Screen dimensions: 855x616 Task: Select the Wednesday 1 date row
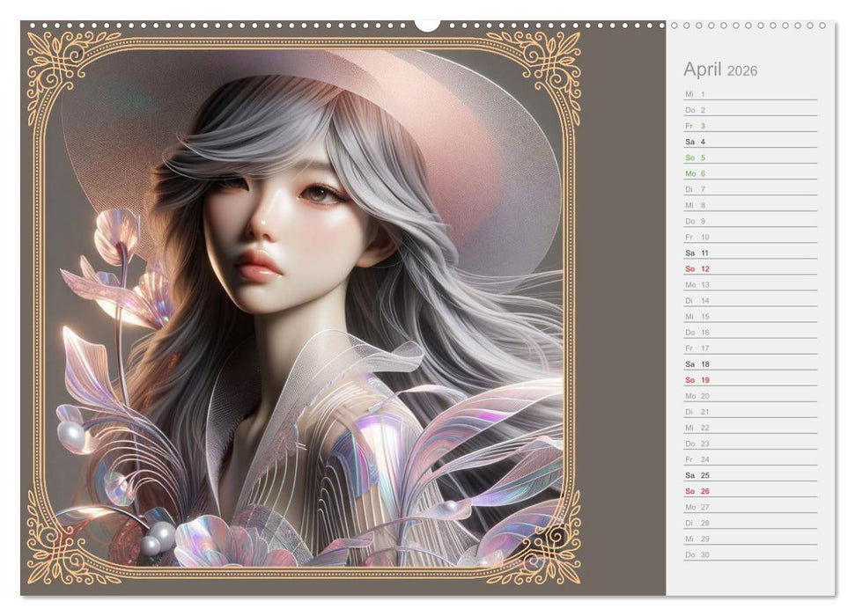pyautogui.click(x=750, y=94)
